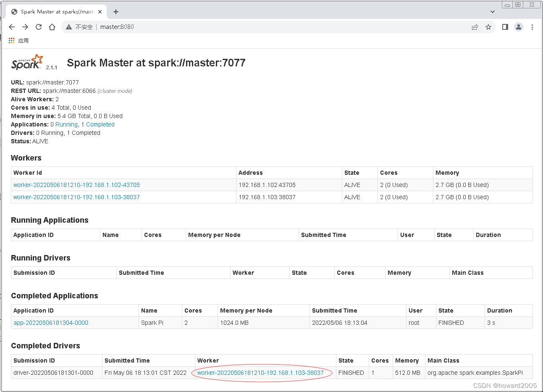Go back with the browser back arrow

tap(12, 27)
